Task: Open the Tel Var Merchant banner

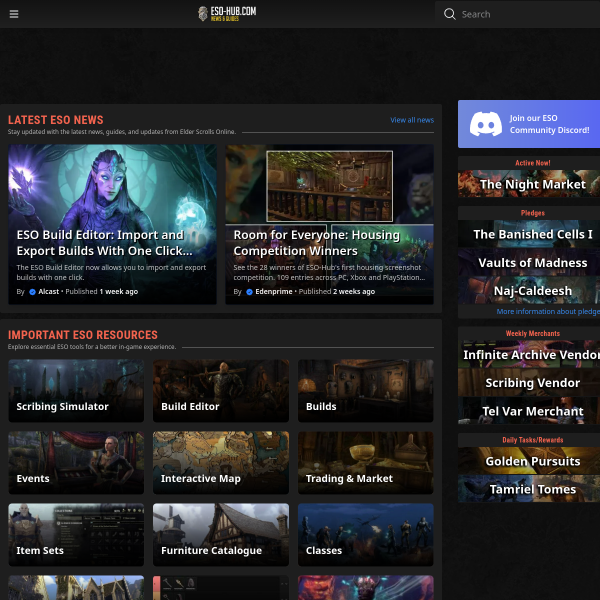Action: tap(529, 411)
